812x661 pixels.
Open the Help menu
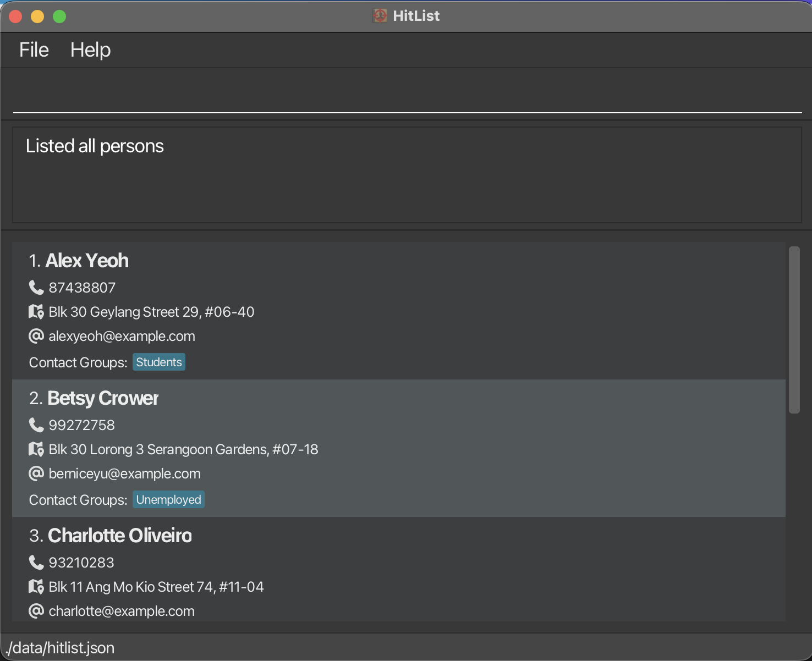click(90, 49)
